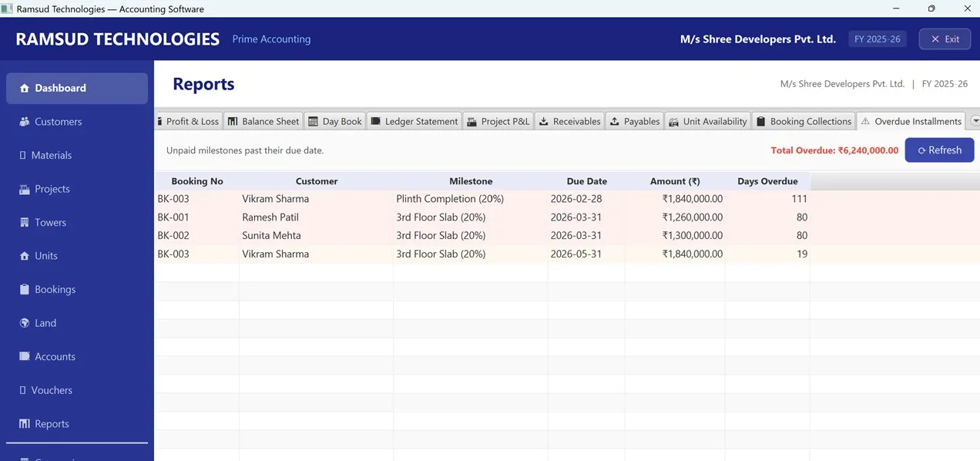The height and width of the screenshot is (461, 980).
Task: Select Projects in the sidebar
Action: tap(77, 189)
